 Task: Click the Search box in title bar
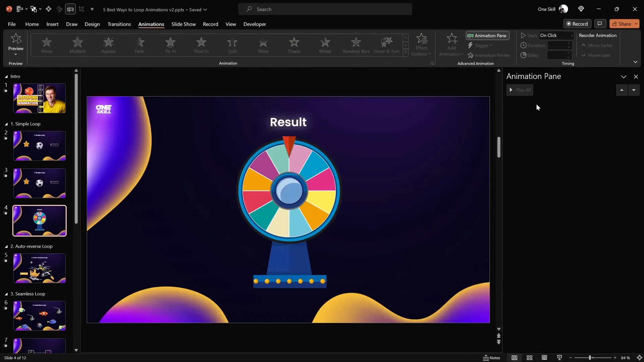(325, 9)
